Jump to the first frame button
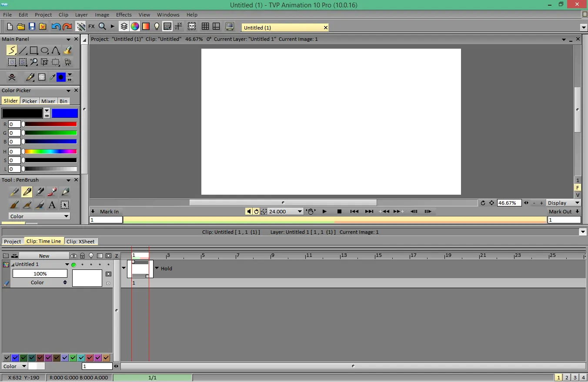 [354, 212]
